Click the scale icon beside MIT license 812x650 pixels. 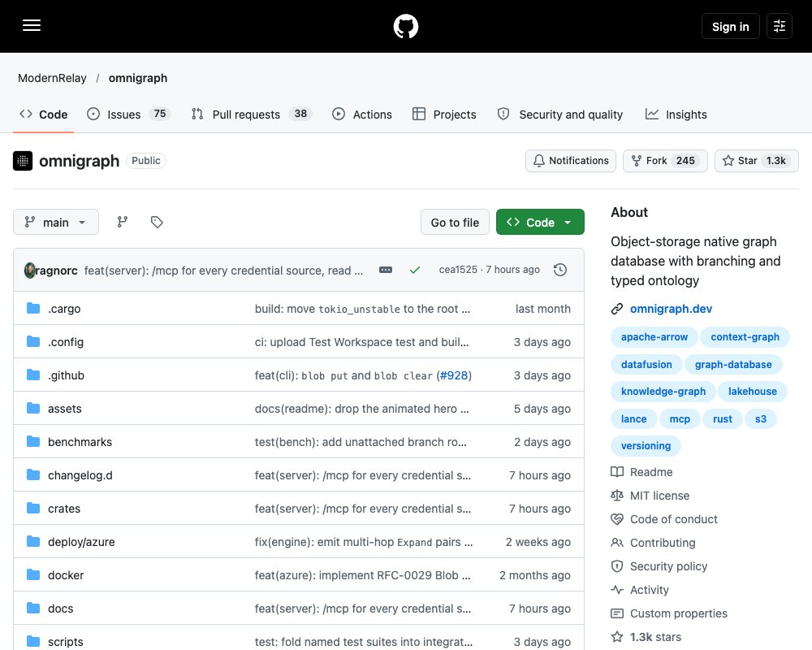617,496
